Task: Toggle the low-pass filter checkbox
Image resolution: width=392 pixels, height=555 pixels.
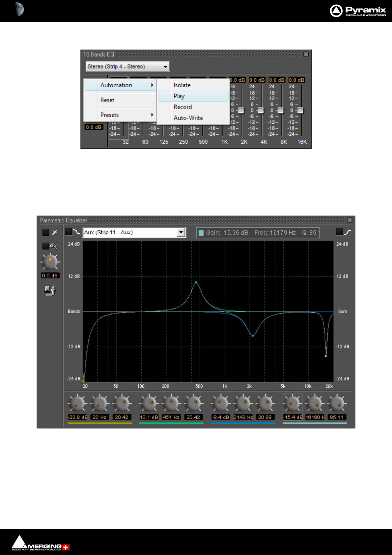Action: pos(69,232)
